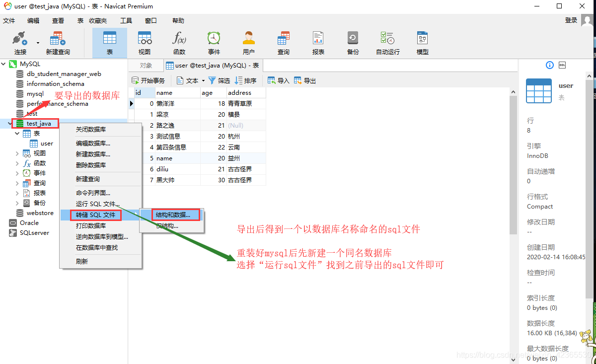This screenshot has height=364, width=596.
Task: Select 结构和数据 submenu option
Action: [x=172, y=215]
